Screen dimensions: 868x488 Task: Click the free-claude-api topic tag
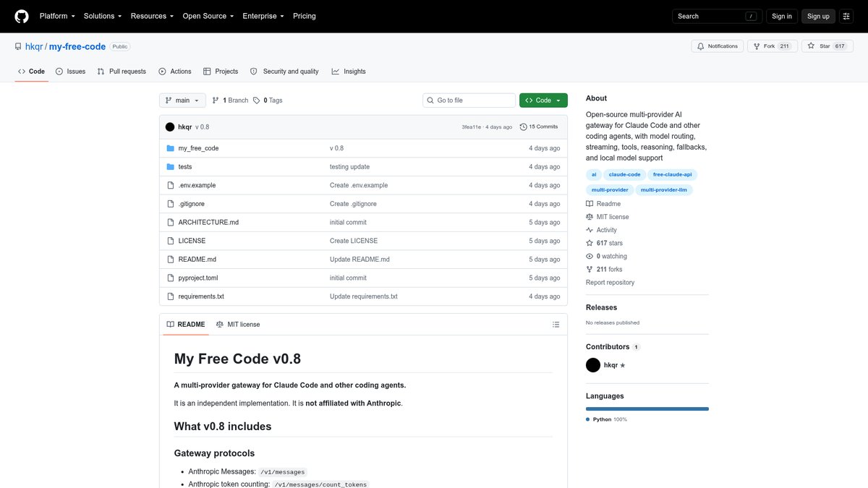(673, 174)
